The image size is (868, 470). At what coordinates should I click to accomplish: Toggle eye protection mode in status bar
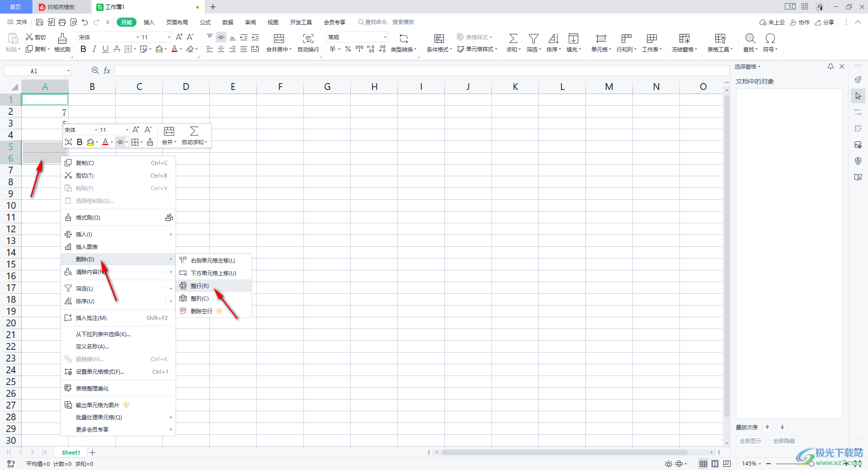pyautogui.click(x=669, y=464)
